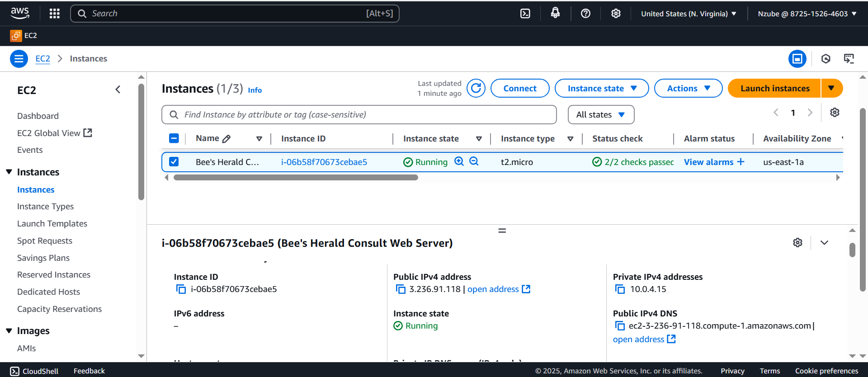Open Launch Templates page
This screenshot has height=377, width=868.
[x=52, y=224]
